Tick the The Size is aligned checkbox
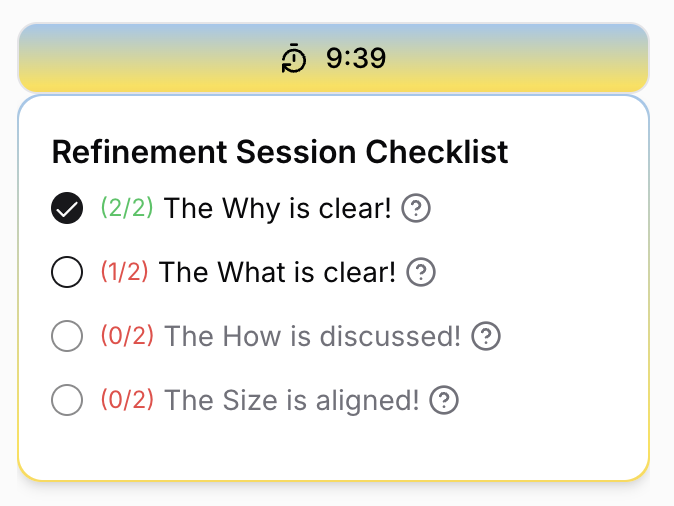 [67, 401]
